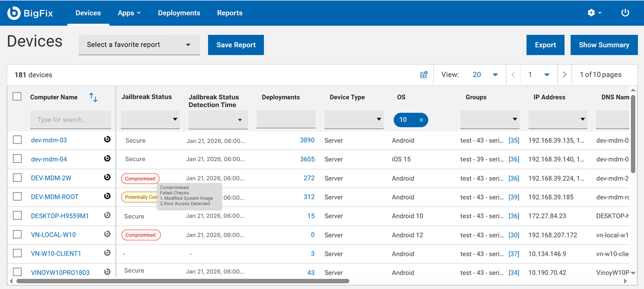
Task: Click the scroll-left arrow of horizontal scrollbar
Action: pos(11,281)
